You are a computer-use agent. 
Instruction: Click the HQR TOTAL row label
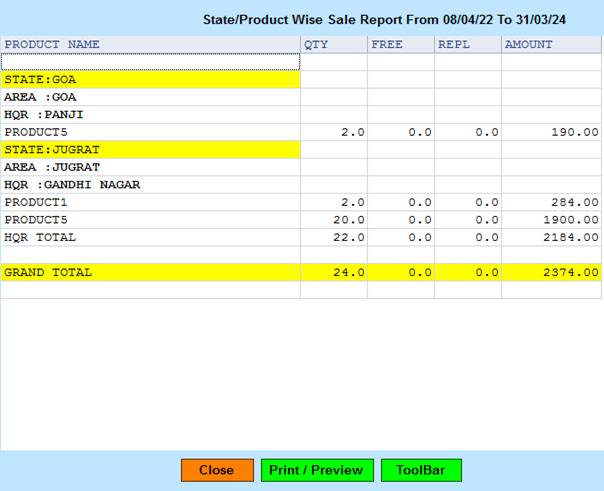point(40,237)
